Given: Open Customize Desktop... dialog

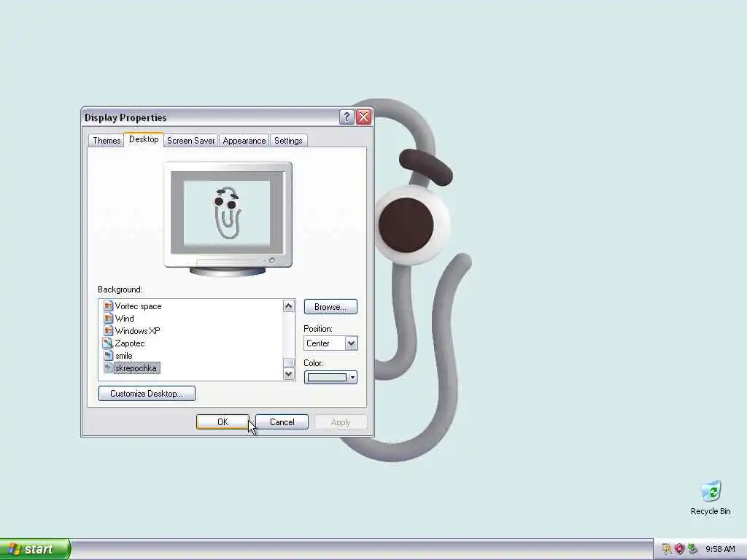Looking at the screenshot, I should pos(147,393).
